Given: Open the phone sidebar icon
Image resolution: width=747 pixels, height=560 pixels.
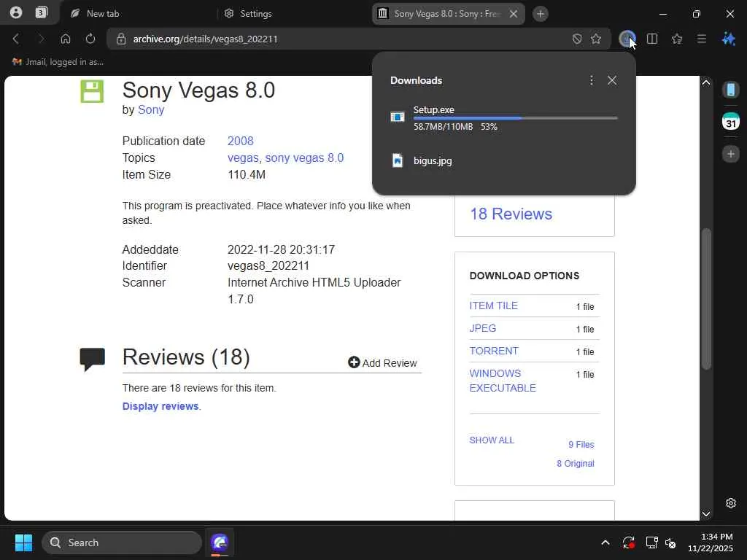Looking at the screenshot, I should pos(731,90).
